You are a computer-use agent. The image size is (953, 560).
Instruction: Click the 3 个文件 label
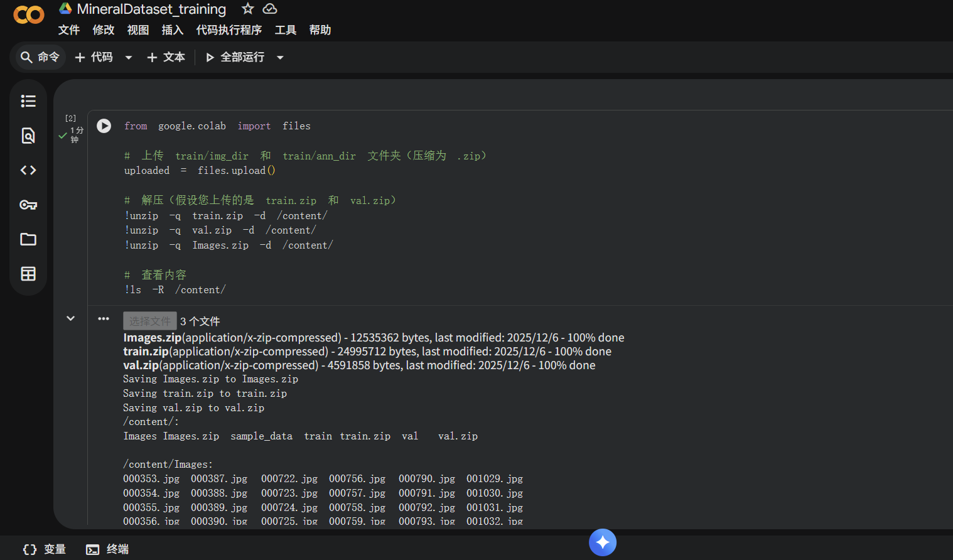(200, 321)
